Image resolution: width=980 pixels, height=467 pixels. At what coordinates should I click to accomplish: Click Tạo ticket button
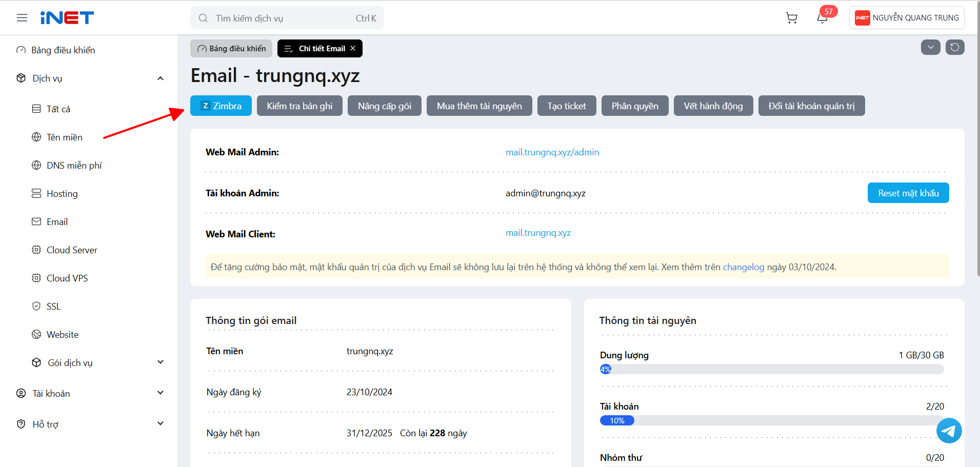567,106
